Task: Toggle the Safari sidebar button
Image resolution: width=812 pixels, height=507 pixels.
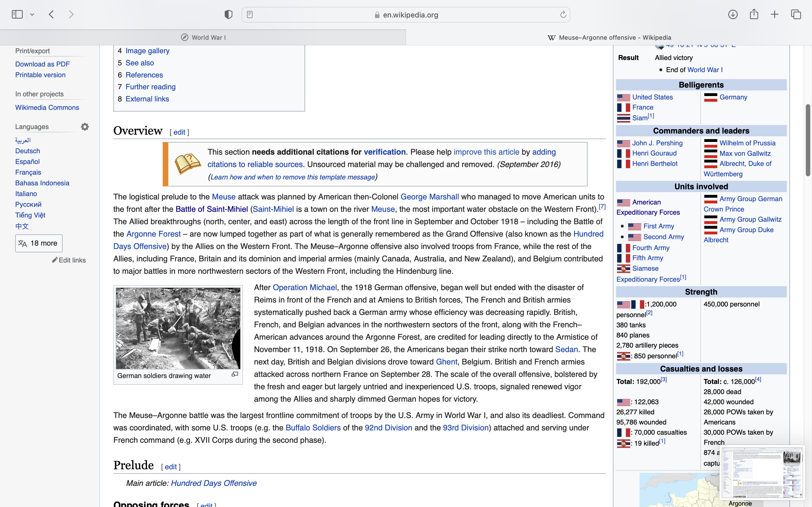Action: click(x=17, y=14)
